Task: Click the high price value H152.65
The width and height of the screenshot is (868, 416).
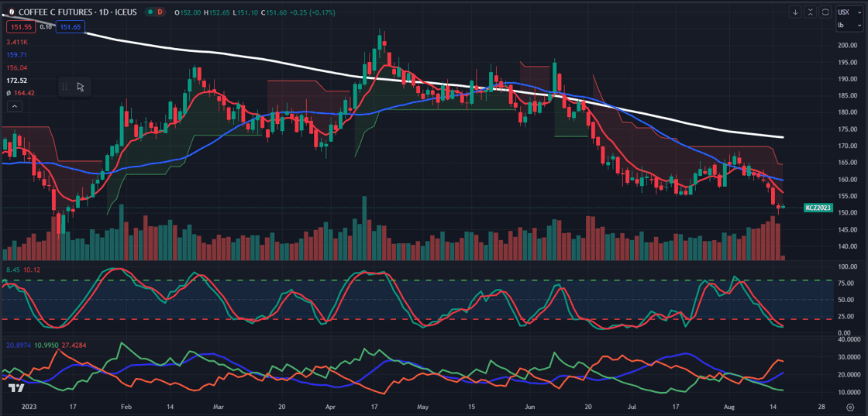Action: point(216,12)
